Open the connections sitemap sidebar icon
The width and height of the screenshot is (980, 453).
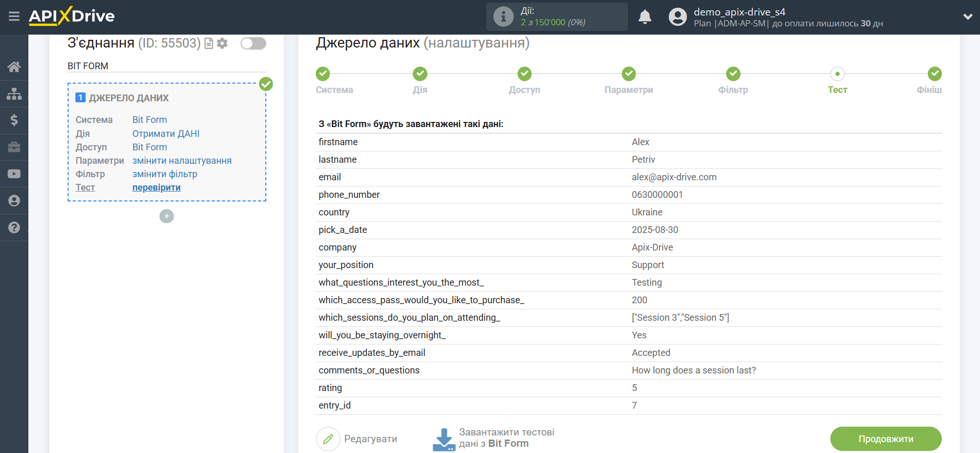tap(14, 93)
